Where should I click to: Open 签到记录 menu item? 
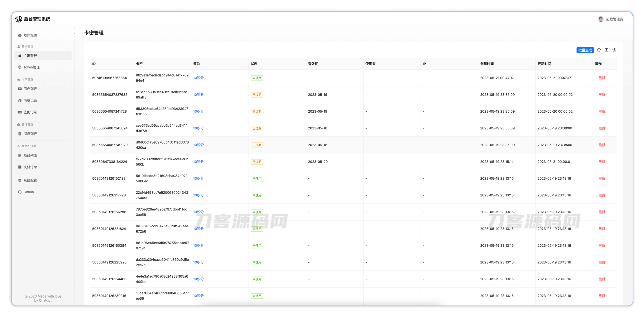click(x=30, y=112)
